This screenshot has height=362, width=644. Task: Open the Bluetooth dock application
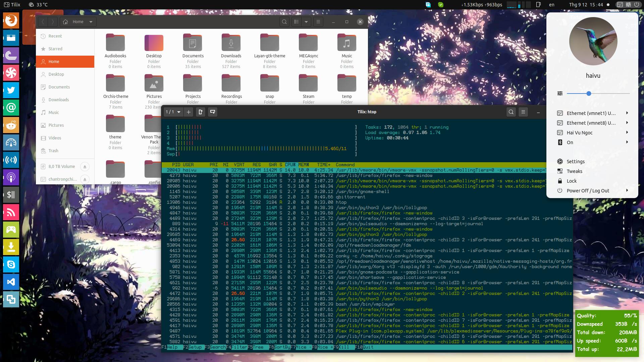(x=11, y=160)
